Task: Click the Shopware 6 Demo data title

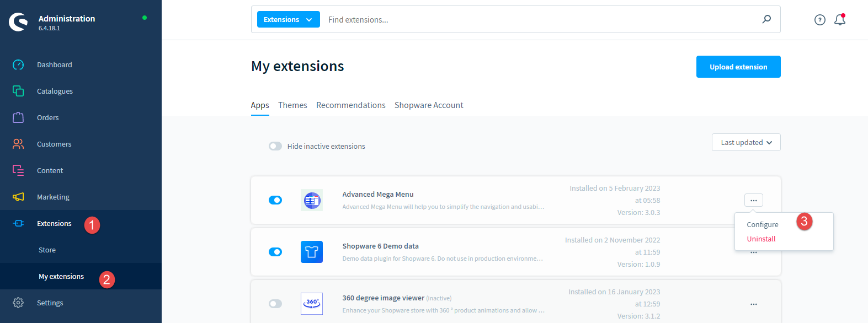Action: tap(381, 246)
